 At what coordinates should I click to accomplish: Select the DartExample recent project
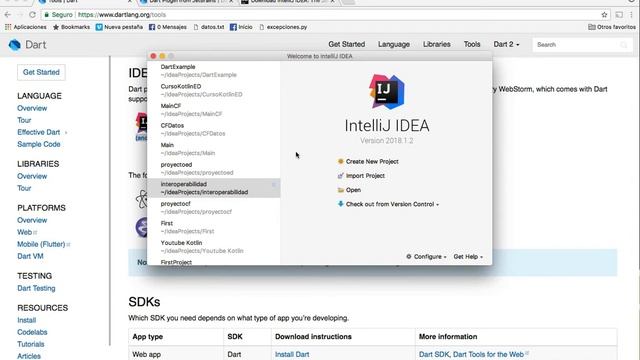coord(213,71)
